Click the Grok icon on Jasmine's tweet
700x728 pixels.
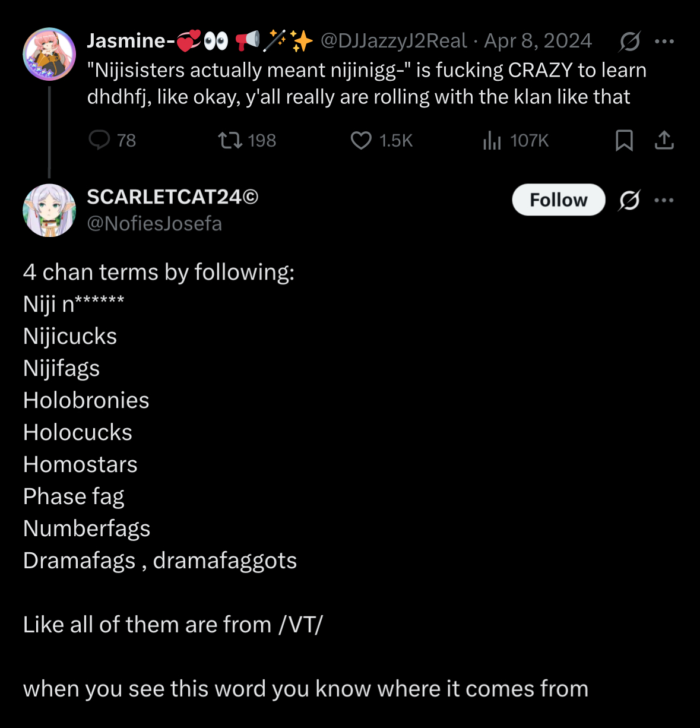coord(629,41)
